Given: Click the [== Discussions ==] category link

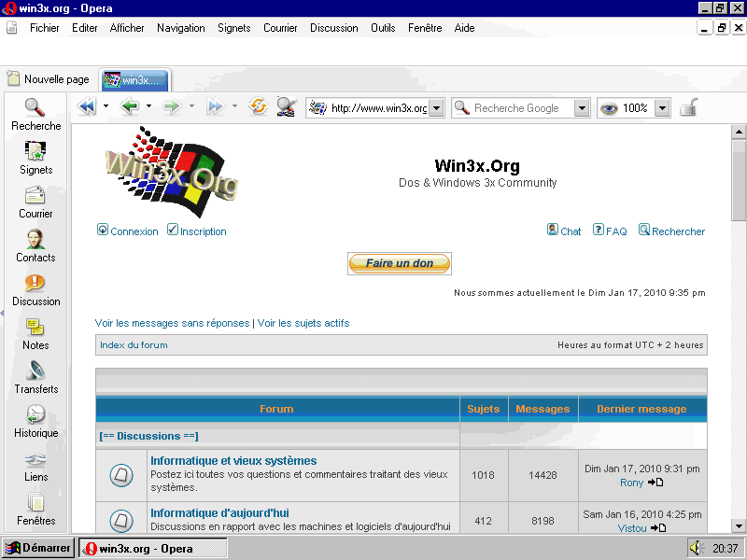Looking at the screenshot, I should click(x=148, y=436).
